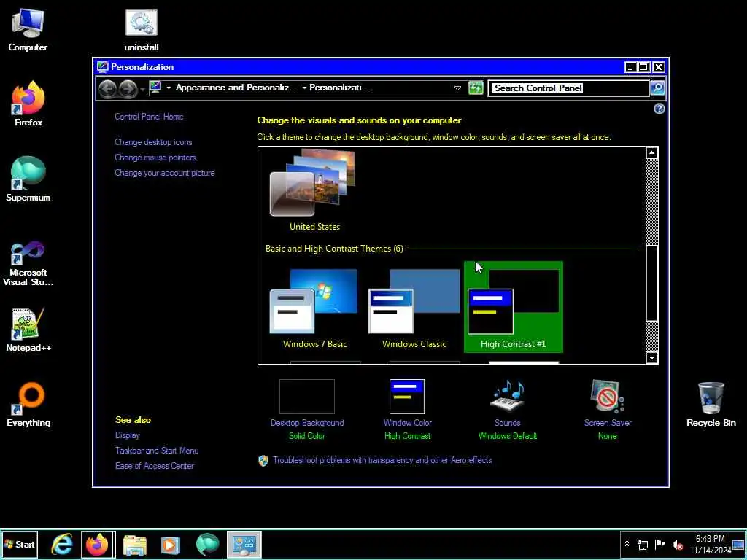Open the Computer desktop icon
The width and height of the screenshot is (747, 560).
point(28,29)
